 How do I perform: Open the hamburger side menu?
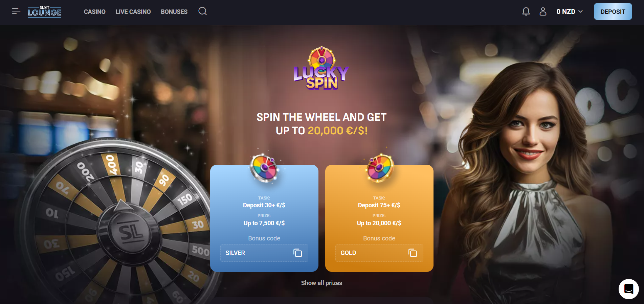click(16, 11)
